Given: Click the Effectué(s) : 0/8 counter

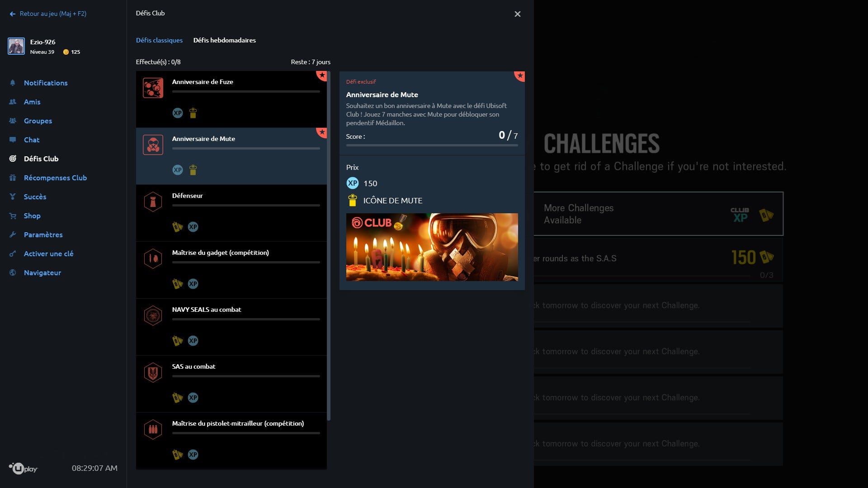Looking at the screenshot, I should (158, 62).
